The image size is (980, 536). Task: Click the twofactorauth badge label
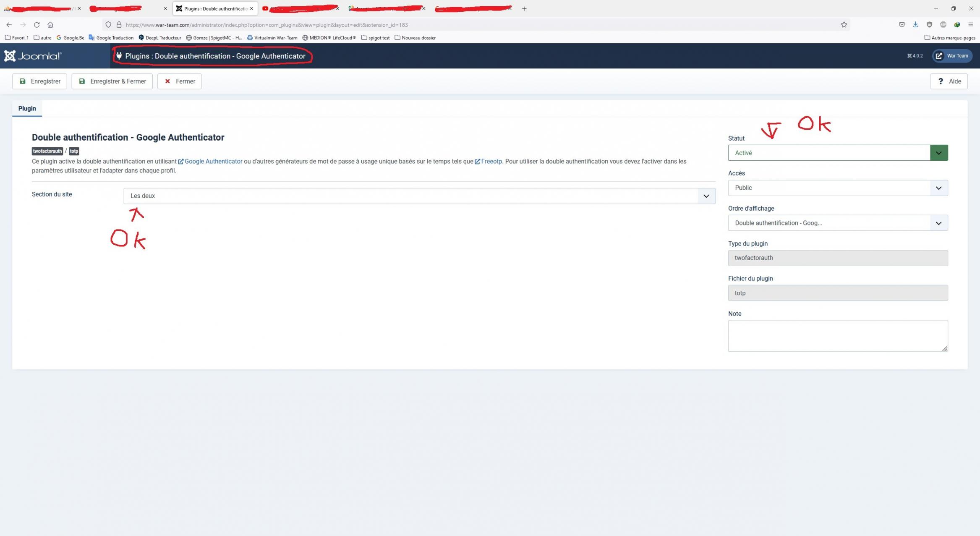pos(47,151)
